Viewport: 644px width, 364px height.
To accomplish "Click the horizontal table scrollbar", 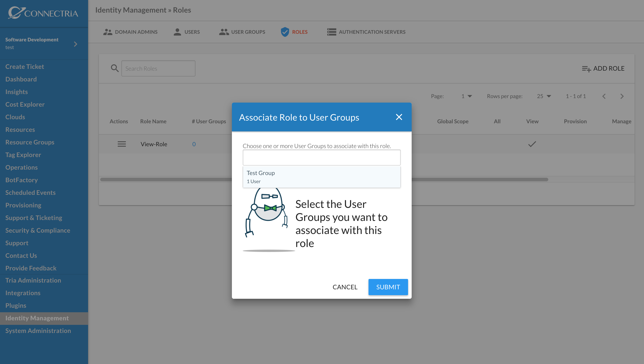I will [x=324, y=180].
